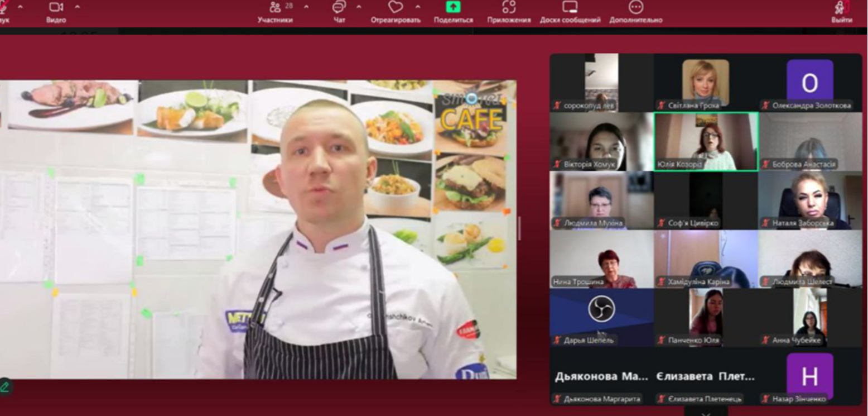Viewport: 868px width, 416px height.
Task: Click the Дополнительно three-dots icon
Action: click(635, 7)
